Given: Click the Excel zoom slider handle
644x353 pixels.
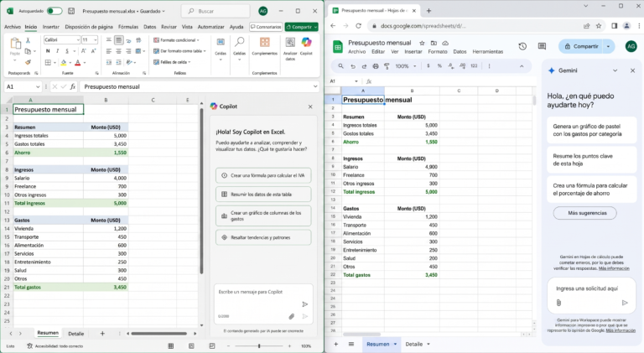Looking at the screenshot, I should (x=259, y=346).
